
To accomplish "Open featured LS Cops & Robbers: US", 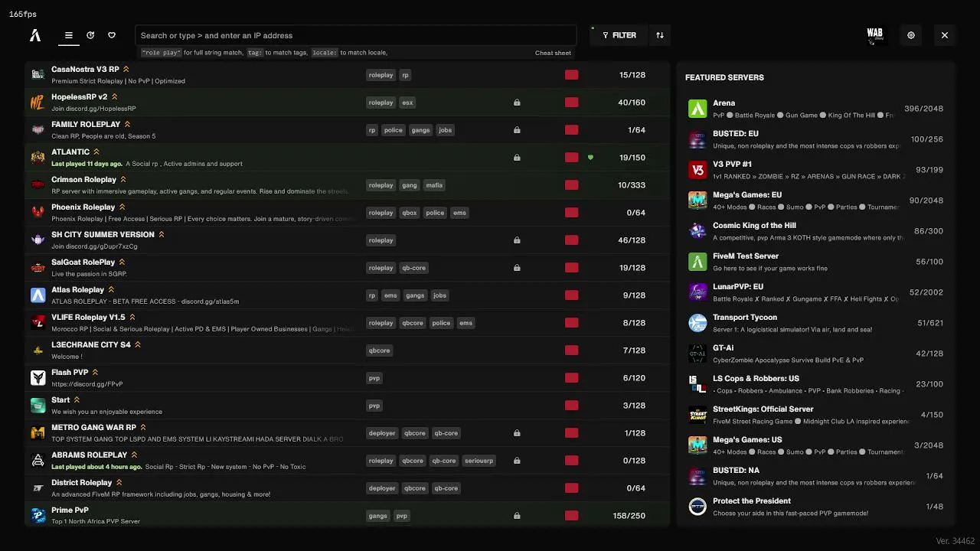I will point(816,384).
